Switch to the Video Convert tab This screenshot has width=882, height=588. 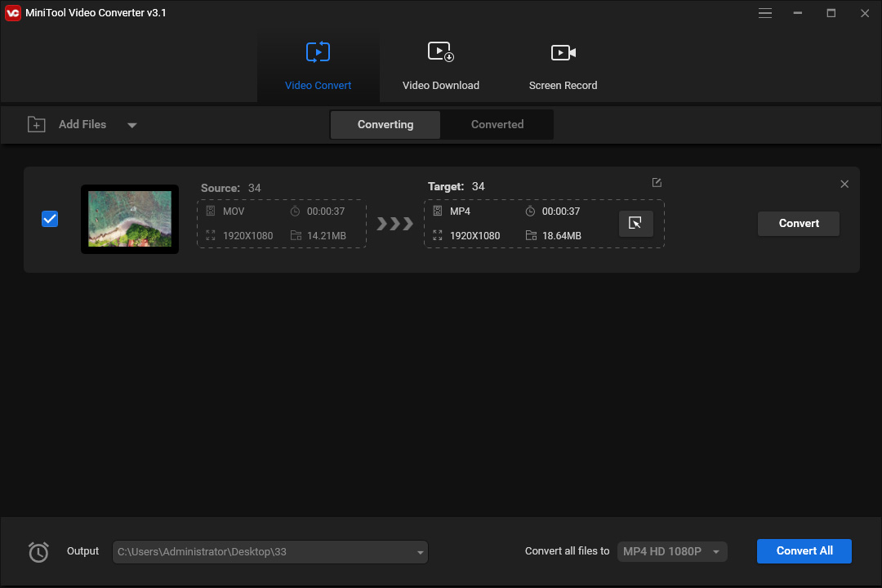pos(318,66)
